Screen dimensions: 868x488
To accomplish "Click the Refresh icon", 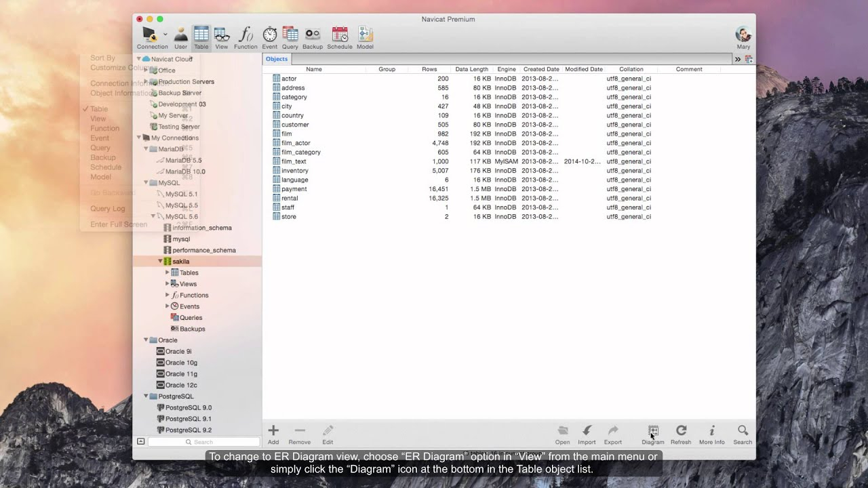I will pyautogui.click(x=681, y=430).
